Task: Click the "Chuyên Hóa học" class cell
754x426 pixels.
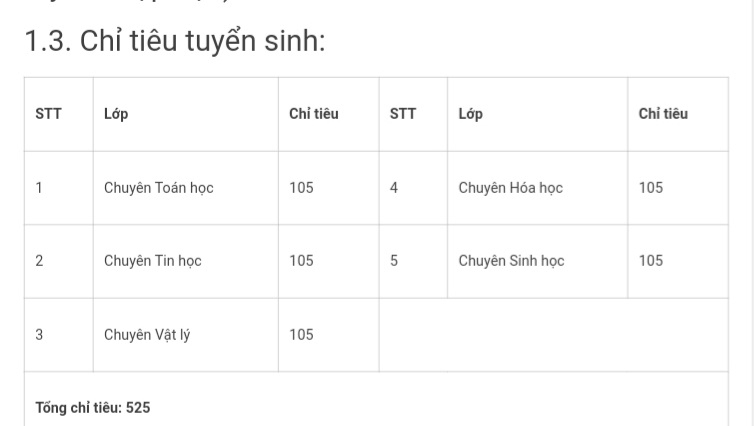Action: point(510,188)
